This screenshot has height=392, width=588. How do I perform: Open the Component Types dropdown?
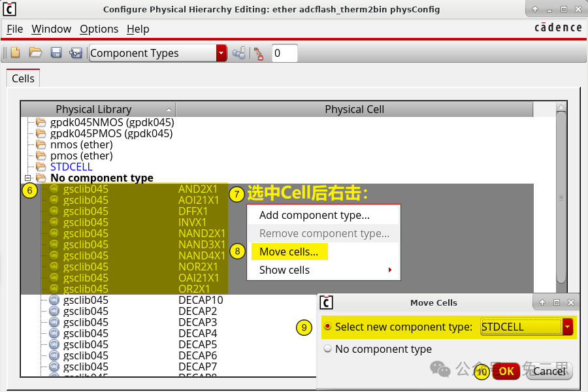[221, 53]
